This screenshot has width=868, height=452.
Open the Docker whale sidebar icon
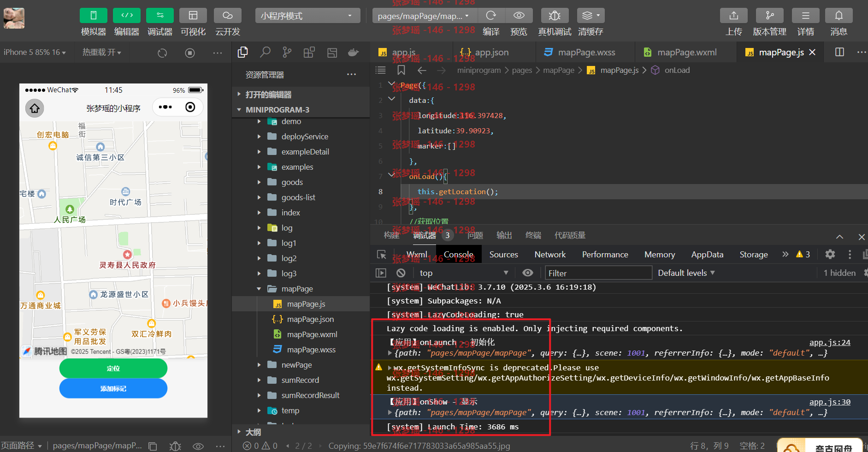pos(354,53)
